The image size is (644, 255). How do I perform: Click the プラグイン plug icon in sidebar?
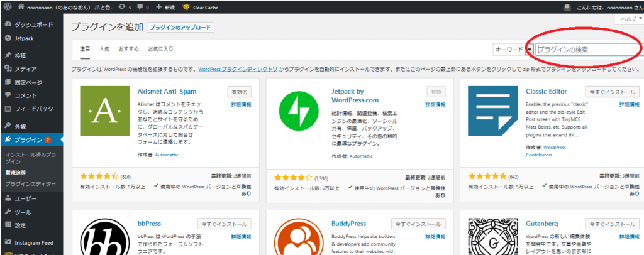[8, 140]
